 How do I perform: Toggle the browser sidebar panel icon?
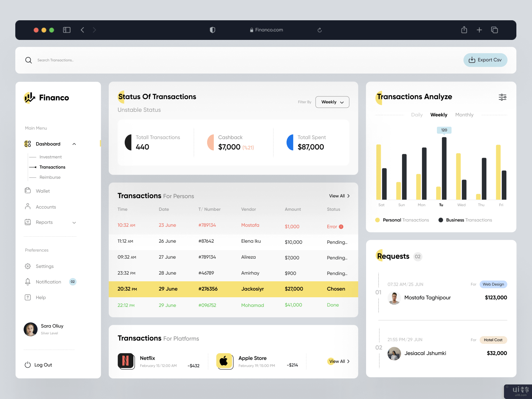pos(67,30)
